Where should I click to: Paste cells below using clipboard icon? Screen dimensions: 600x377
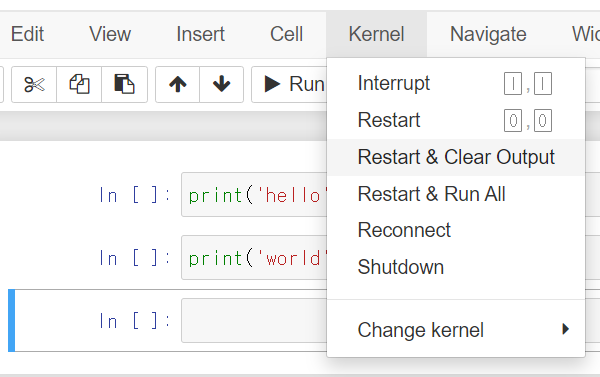click(124, 84)
